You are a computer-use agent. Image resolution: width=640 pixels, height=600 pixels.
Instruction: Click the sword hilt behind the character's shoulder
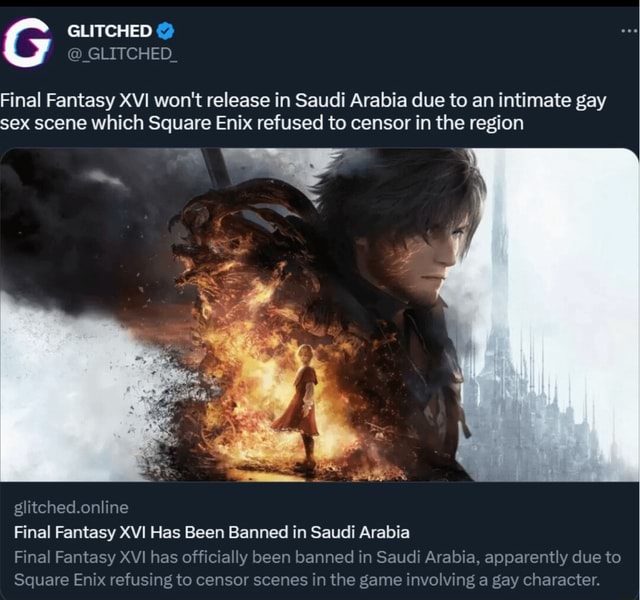[217, 165]
